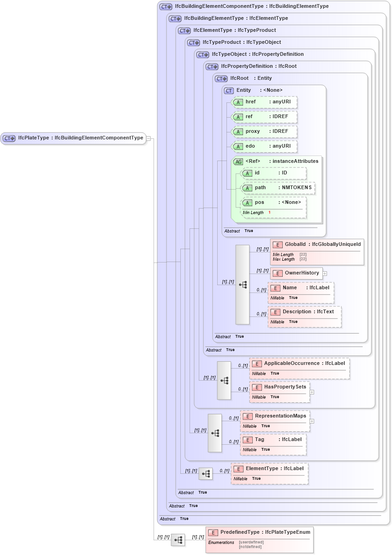Select the A icon for the ref attribute

pyautogui.click(x=238, y=117)
